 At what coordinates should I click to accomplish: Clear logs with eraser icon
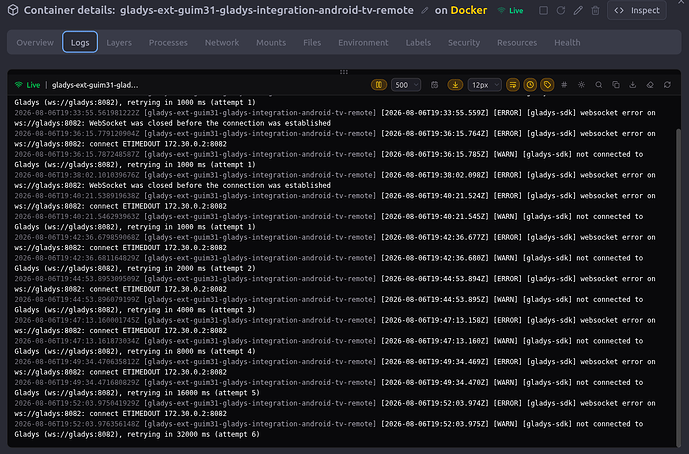coord(650,85)
